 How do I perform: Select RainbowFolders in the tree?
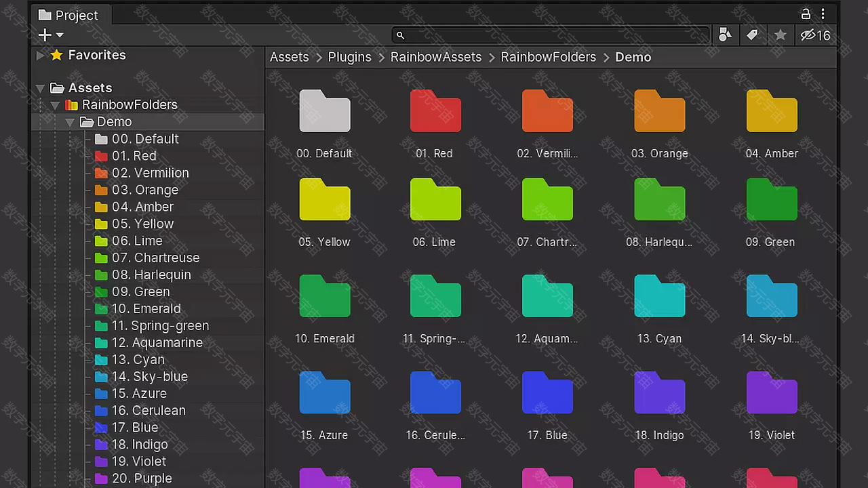point(130,105)
